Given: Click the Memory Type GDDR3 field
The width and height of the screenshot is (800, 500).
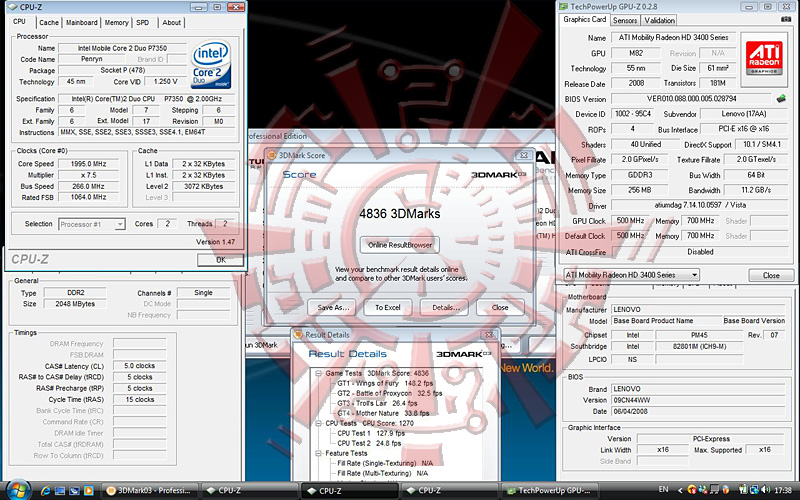Looking at the screenshot, I should coord(640,175).
